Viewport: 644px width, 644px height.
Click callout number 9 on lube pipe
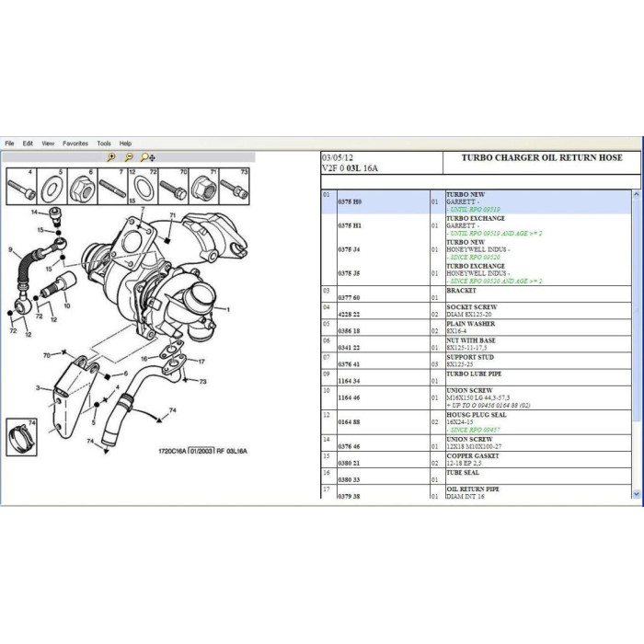pos(10,249)
